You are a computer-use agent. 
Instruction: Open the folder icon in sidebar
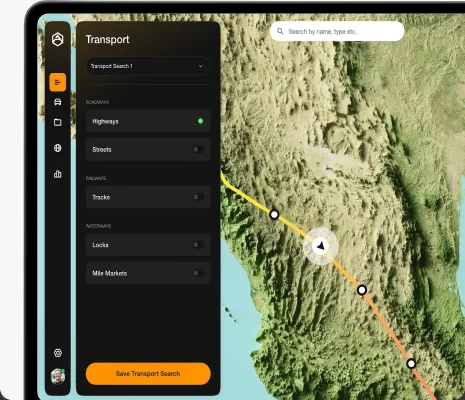pyautogui.click(x=58, y=122)
